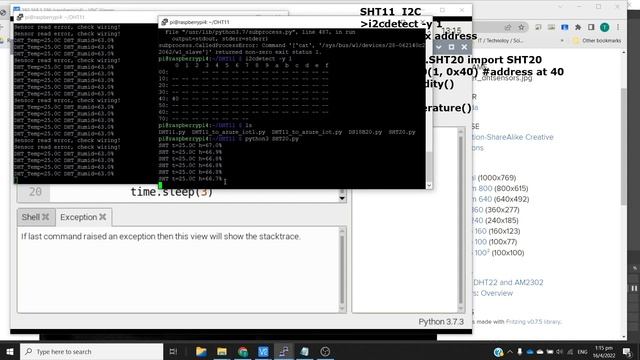This screenshot has width=640, height=360.
Task: Close the Exception tab with its X
Action: tap(103, 217)
